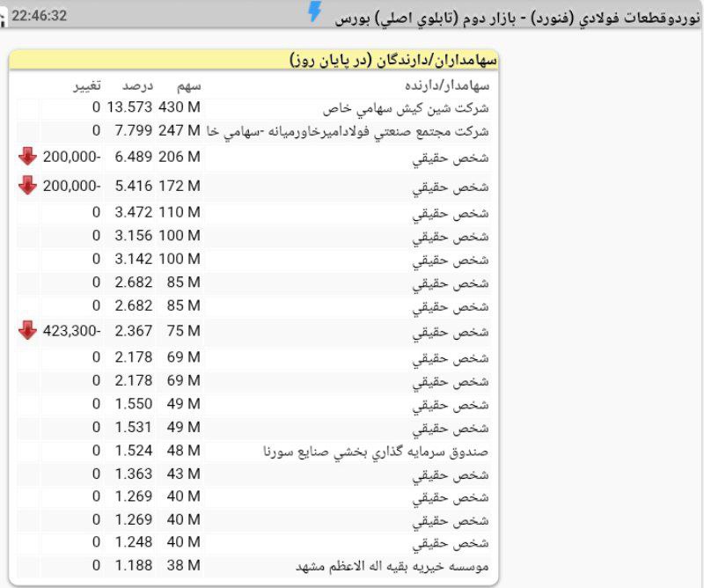
Task: Click the 22:46:32 clock display
Action: click(x=40, y=16)
